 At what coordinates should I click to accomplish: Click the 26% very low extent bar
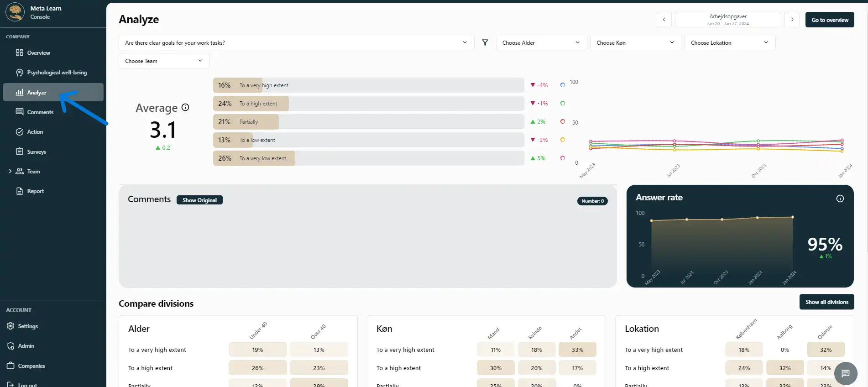[254, 158]
